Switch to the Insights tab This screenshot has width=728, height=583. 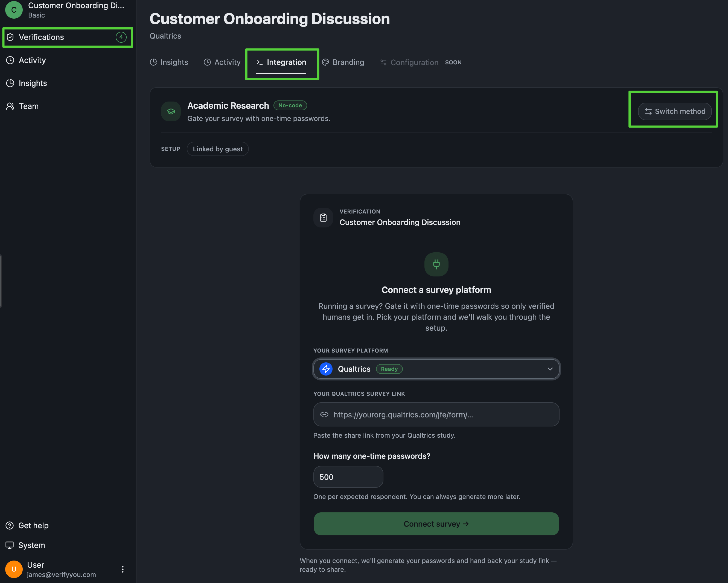169,62
